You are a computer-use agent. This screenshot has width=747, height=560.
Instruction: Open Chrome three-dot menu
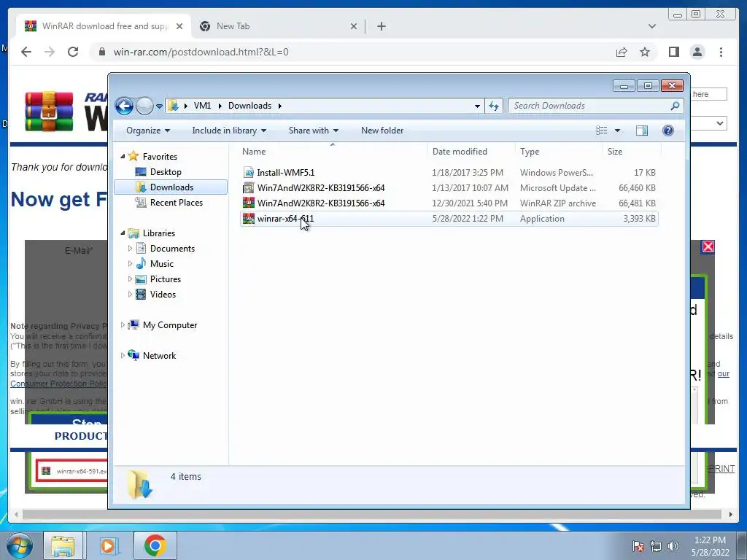pos(721,52)
